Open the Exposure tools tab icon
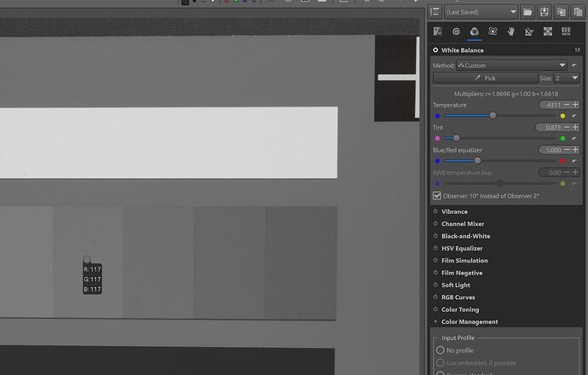 (x=436, y=32)
